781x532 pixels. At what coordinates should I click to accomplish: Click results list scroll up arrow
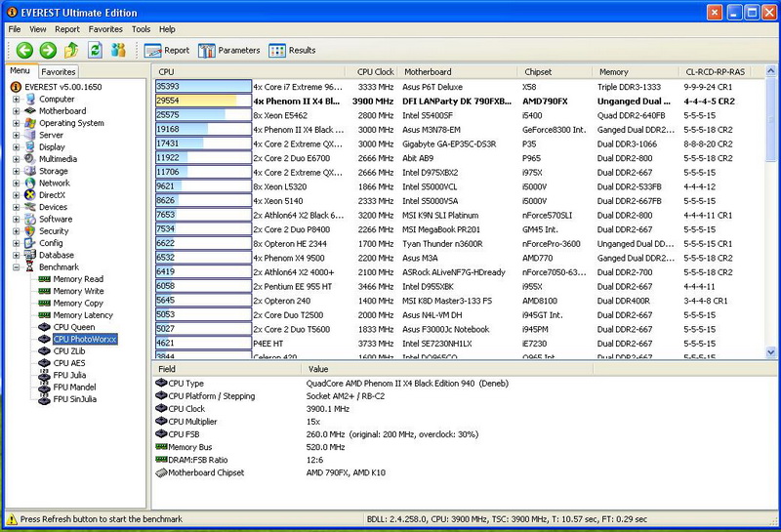[770, 70]
